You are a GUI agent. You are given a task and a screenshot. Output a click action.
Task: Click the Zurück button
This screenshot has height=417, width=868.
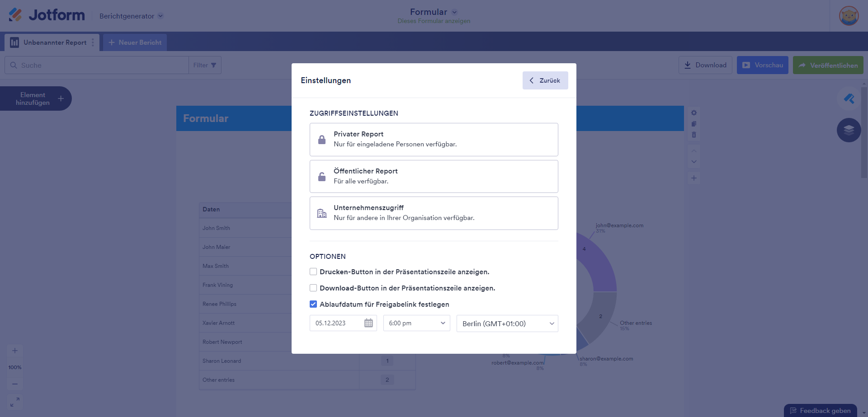click(545, 80)
